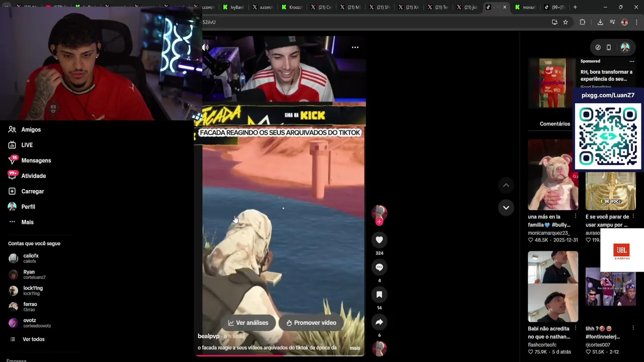Click the LIVE broadcast icon
Viewport: 644px width, 362px height.
pyautogui.click(x=12, y=145)
